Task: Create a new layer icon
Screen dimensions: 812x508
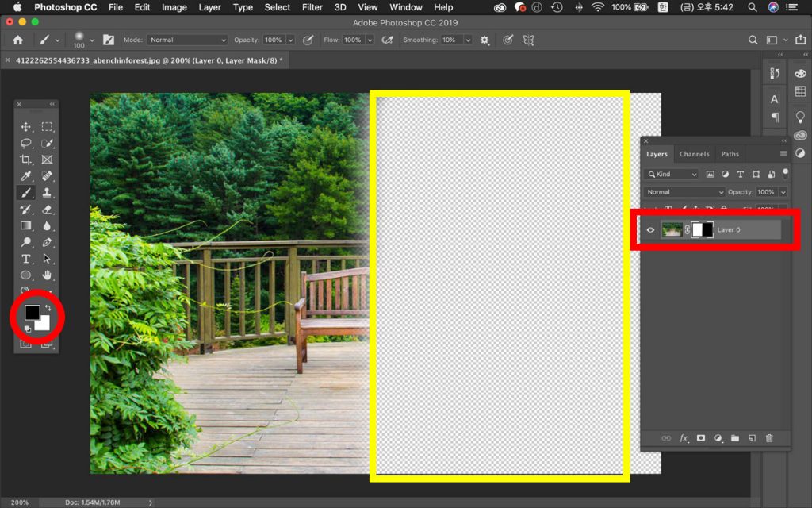Action: pyautogui.click(x=752, y=438)
